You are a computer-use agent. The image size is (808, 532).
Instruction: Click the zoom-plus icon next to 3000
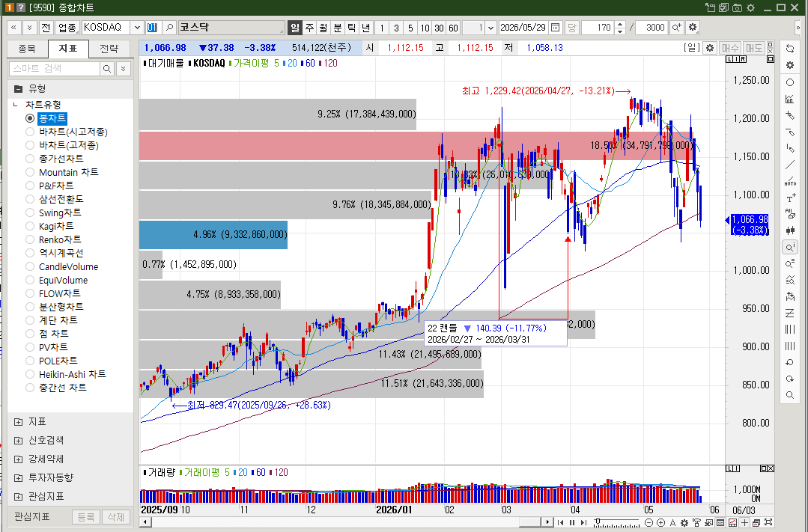[677, 27]
